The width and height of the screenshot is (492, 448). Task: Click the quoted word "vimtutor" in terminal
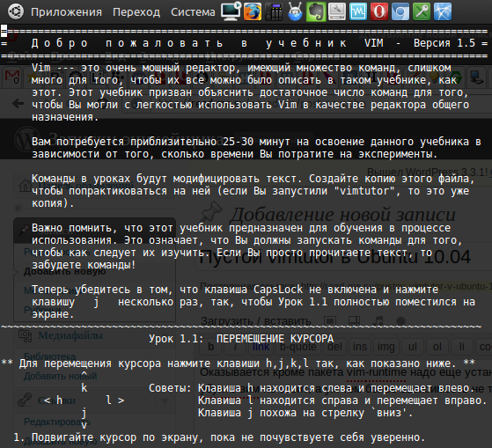pyautogui.click(x=363, y=191)
